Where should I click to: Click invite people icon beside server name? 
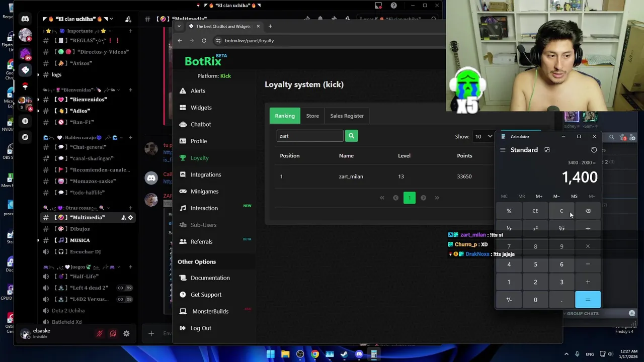[128, 19]
